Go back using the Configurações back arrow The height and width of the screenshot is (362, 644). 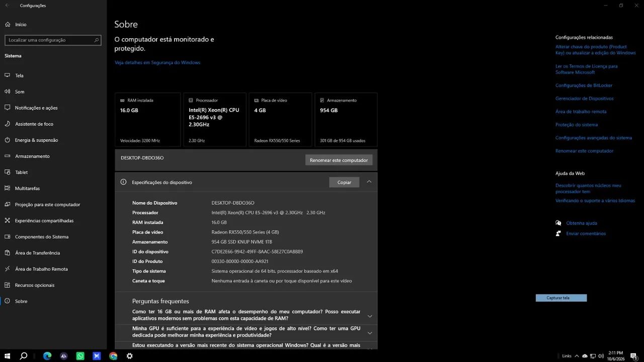tap(7, 6)
